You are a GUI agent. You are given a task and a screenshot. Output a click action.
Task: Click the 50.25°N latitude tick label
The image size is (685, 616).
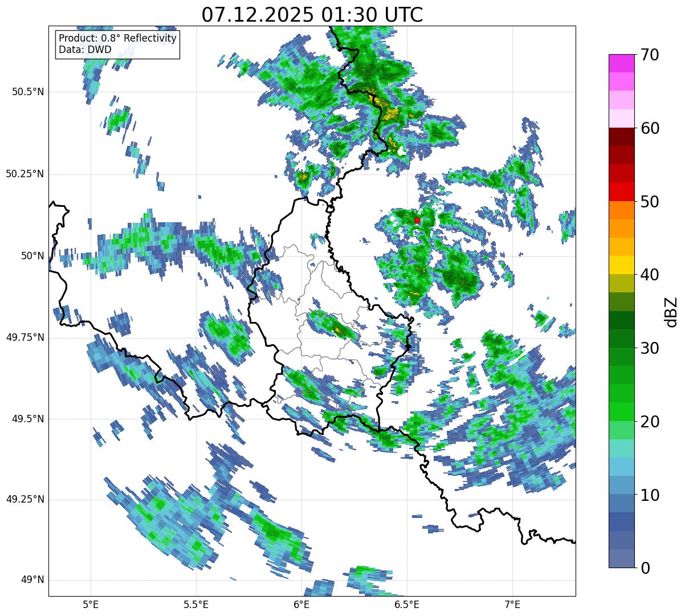(25, 174)
